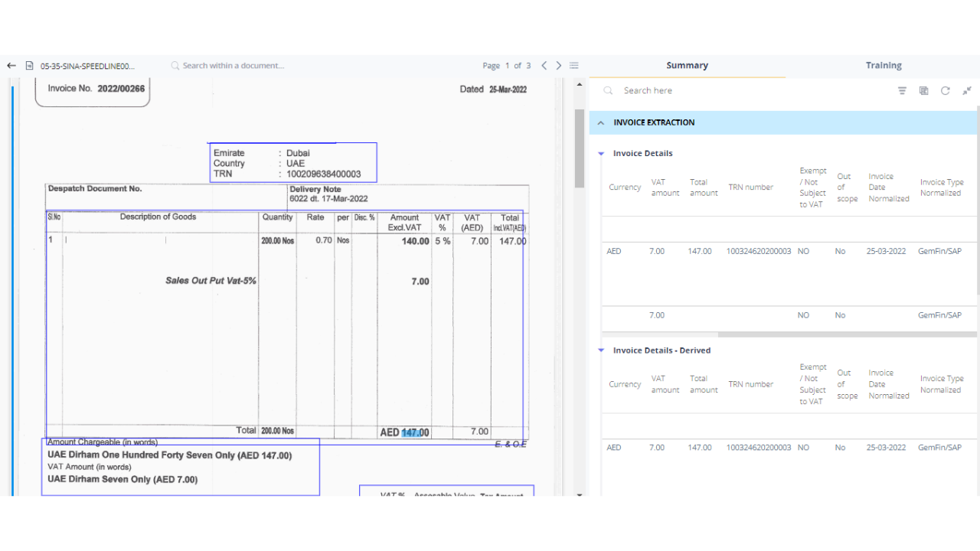Click AED currency in Invoice Details - Derived
The height and width of the screenshot is (551, 980).
(614, 448)
